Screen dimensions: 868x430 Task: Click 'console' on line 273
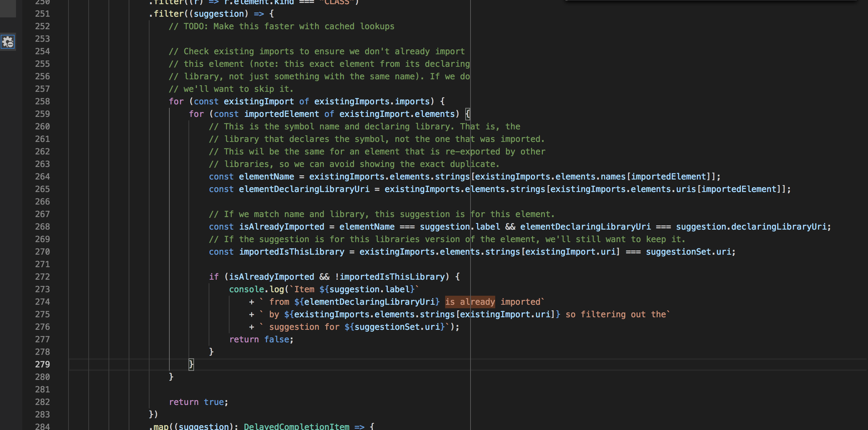pos(247,289)
